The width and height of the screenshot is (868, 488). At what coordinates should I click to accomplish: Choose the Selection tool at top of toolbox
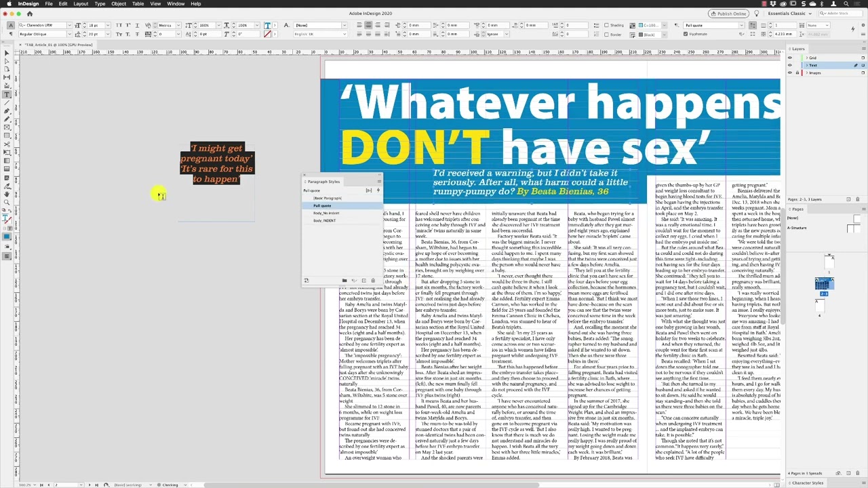tap(7, 53)
